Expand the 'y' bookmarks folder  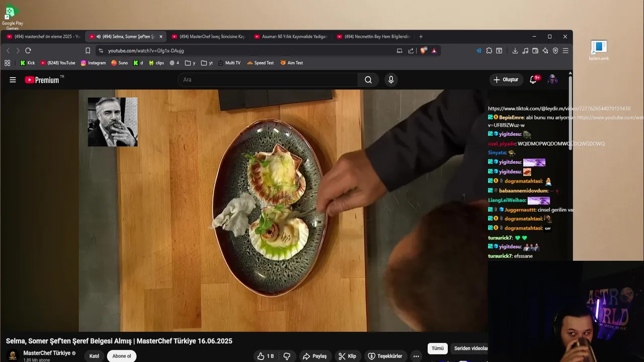coord(190,63)
